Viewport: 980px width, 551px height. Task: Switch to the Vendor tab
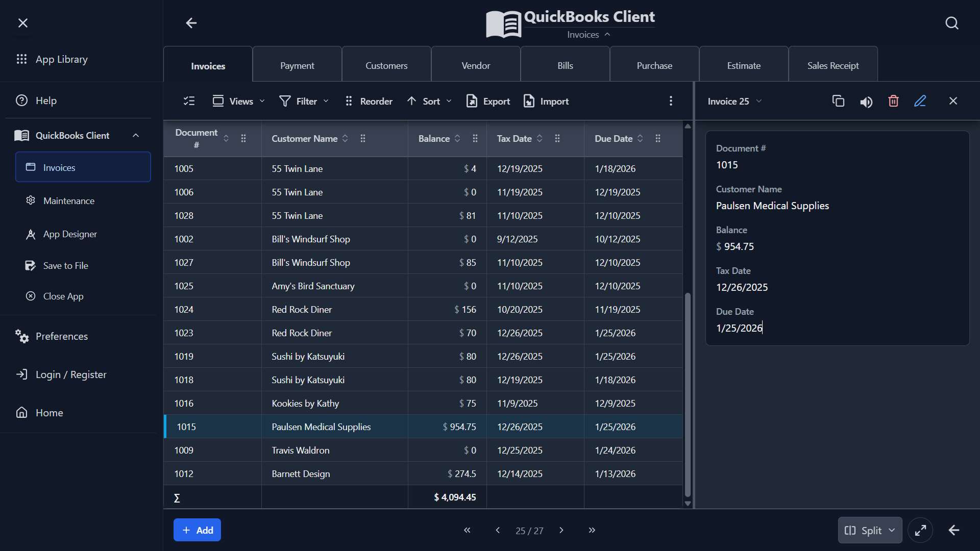click(x=476, y=64)
